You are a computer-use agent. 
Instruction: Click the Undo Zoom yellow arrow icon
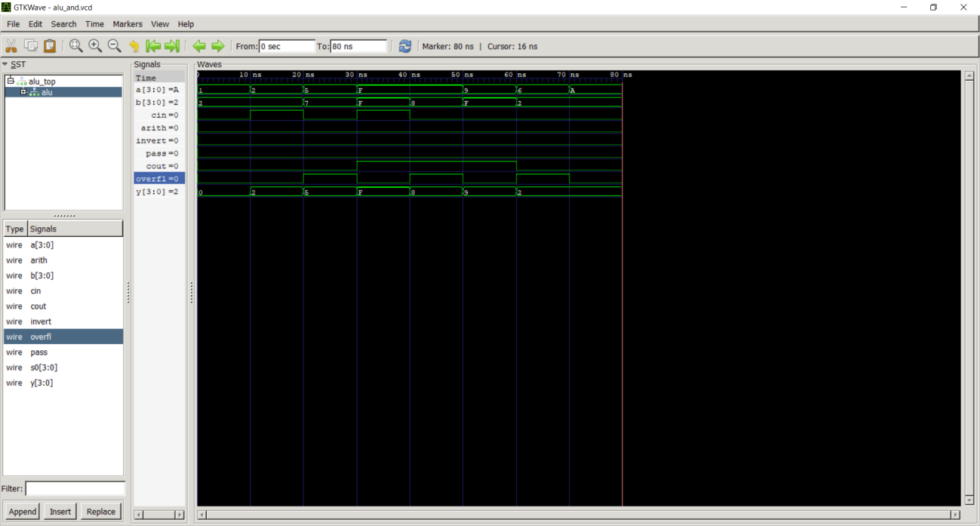134,46
